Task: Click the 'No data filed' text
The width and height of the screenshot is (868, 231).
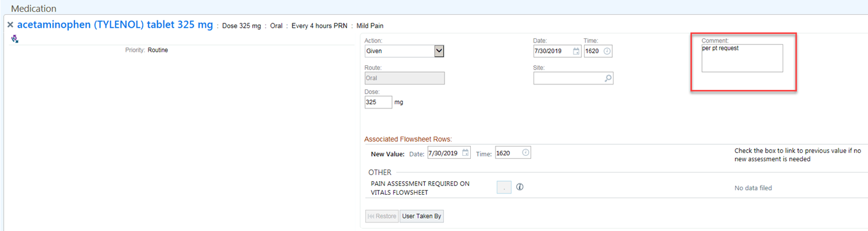Action: click(753, 188)
